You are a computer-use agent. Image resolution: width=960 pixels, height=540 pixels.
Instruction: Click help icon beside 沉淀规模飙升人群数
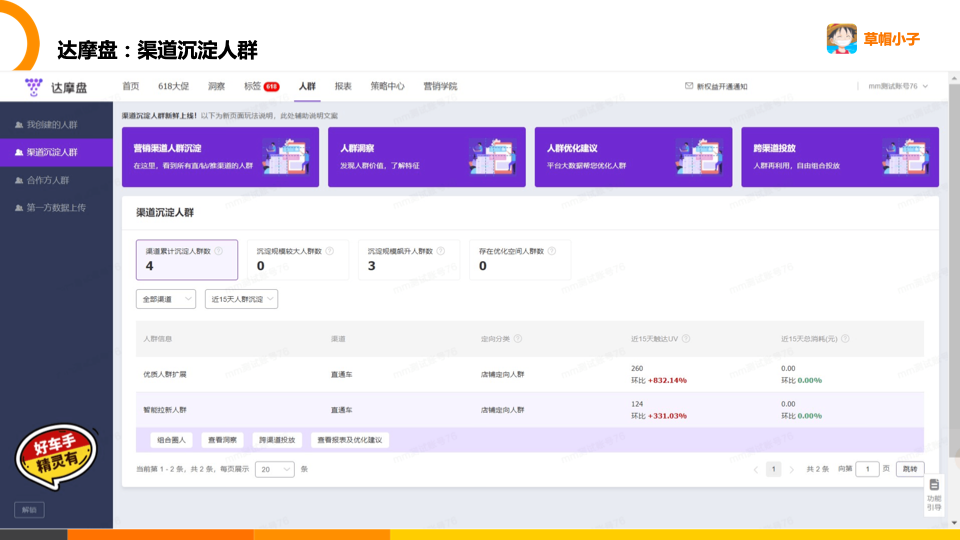tap(441, 251)
